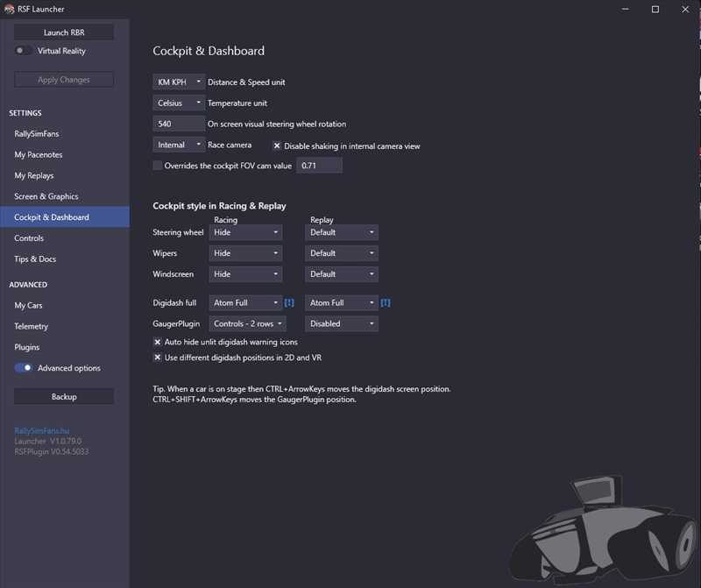Uncheck Auto hide unlit digidash warning icons

point(158,342)
